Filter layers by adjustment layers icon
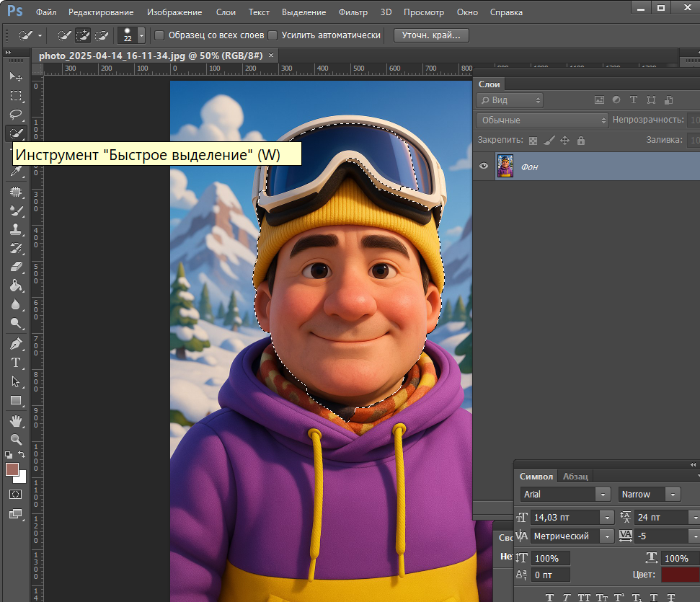Screen dimensions: 700x602 pos(616,100)
